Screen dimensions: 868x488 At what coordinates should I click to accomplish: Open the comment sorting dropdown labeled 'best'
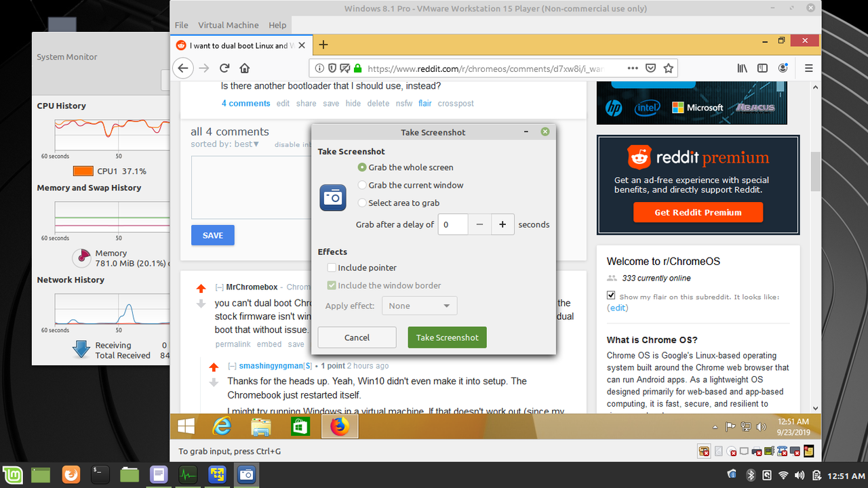pos(244,143)
